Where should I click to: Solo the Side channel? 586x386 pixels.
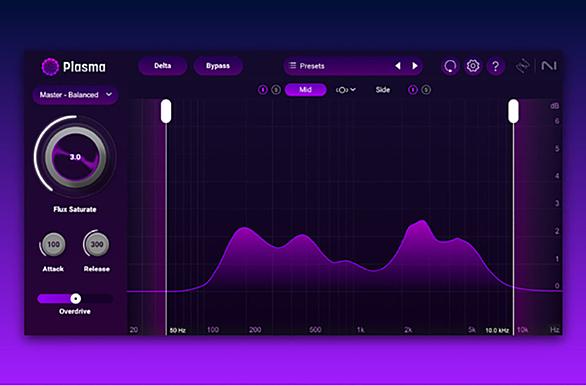pyautogui.click(x=426, y=90)
